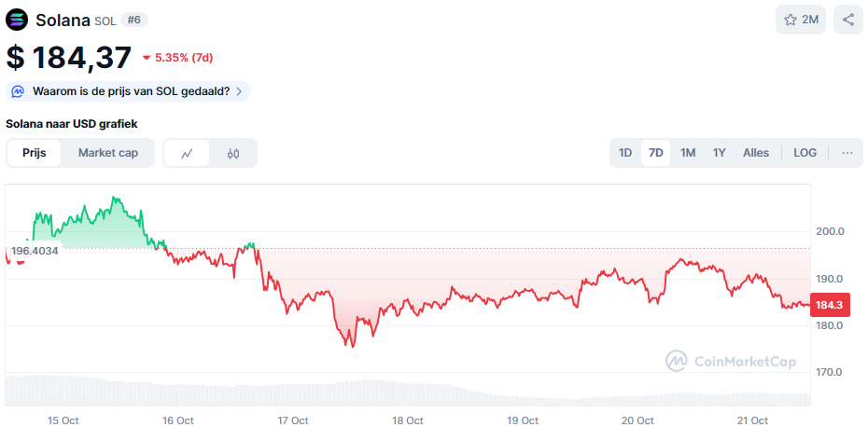The width and height of the screenshot is (868, 427).
Task: Click the red 184.3 current price label
Action: coord(830,305)
